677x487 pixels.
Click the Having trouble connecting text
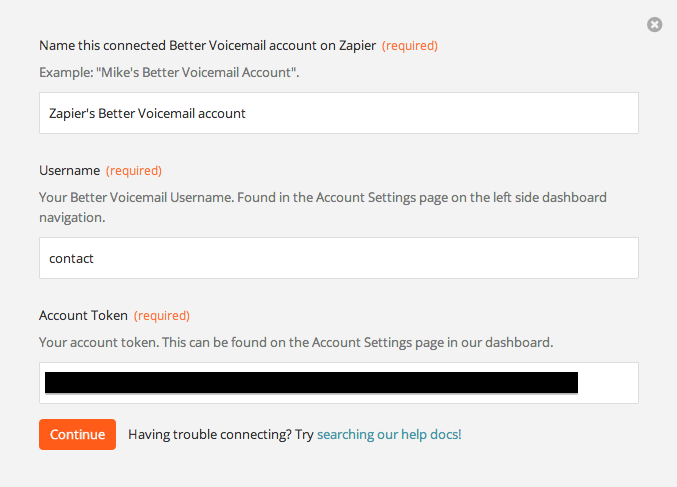tap(221, 434)
